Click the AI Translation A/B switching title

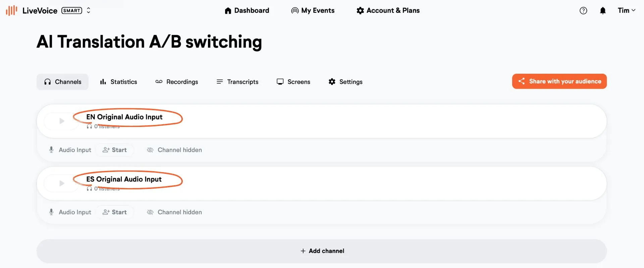[x=149, y=42]
